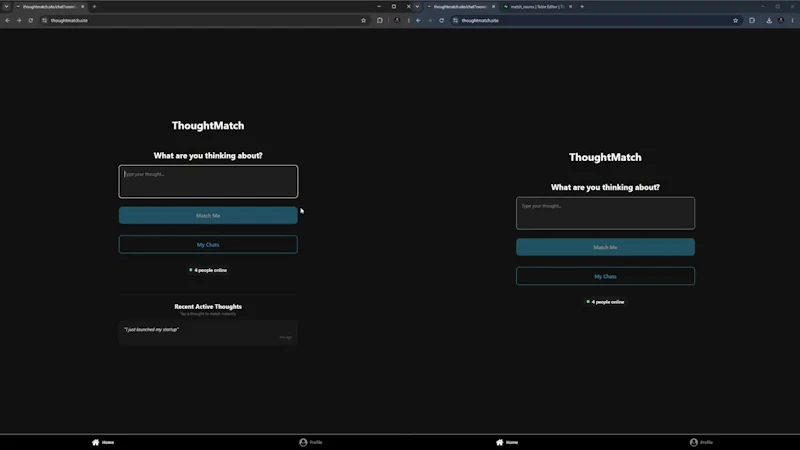
Task: Open My Chats in the left window
Action: [208, 244]
